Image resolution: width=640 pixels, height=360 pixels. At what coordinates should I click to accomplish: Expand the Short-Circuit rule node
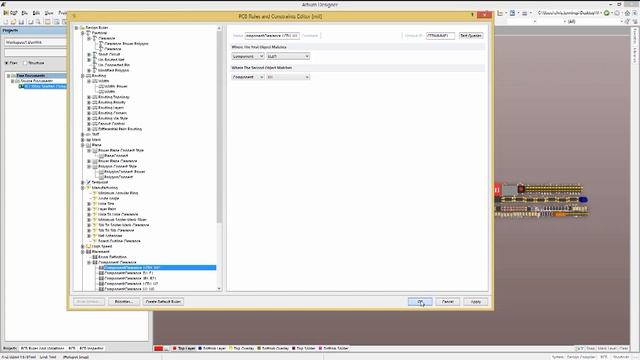pyautogui.click(x=89, y=54)
